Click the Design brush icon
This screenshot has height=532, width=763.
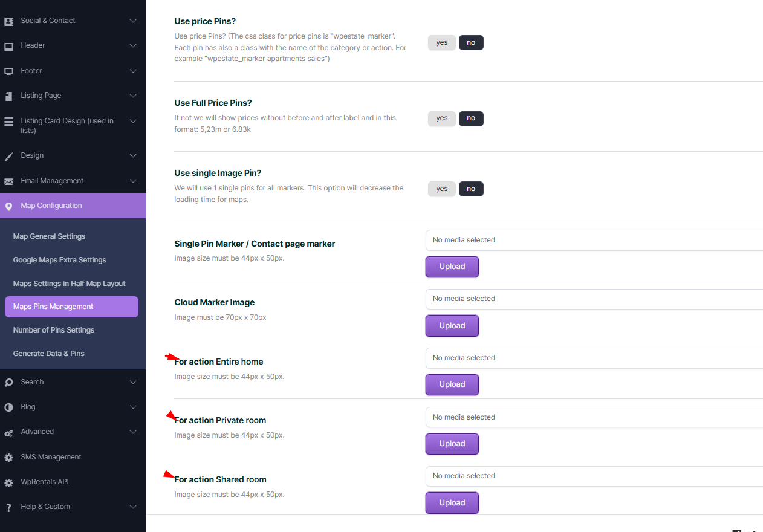click(8, 156)
